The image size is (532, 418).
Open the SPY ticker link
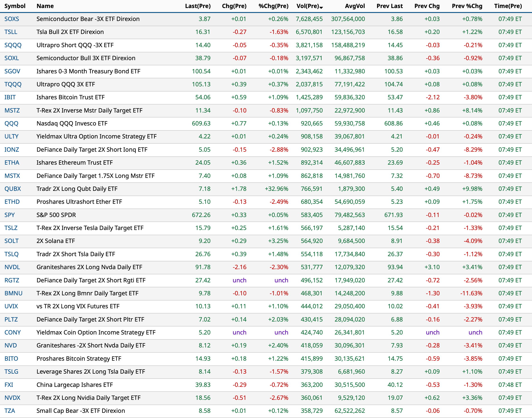click(x=9, y=215)
